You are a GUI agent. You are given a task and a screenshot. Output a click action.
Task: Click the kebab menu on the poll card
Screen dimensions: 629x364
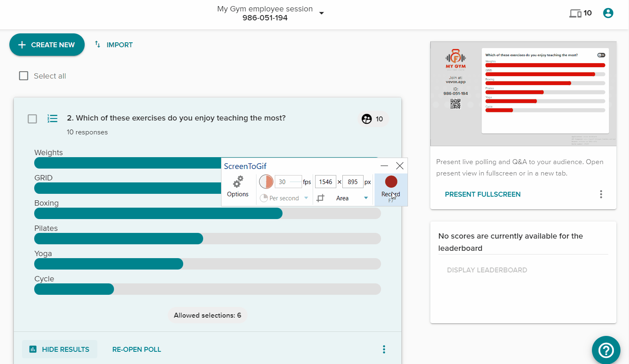point(384,349)
